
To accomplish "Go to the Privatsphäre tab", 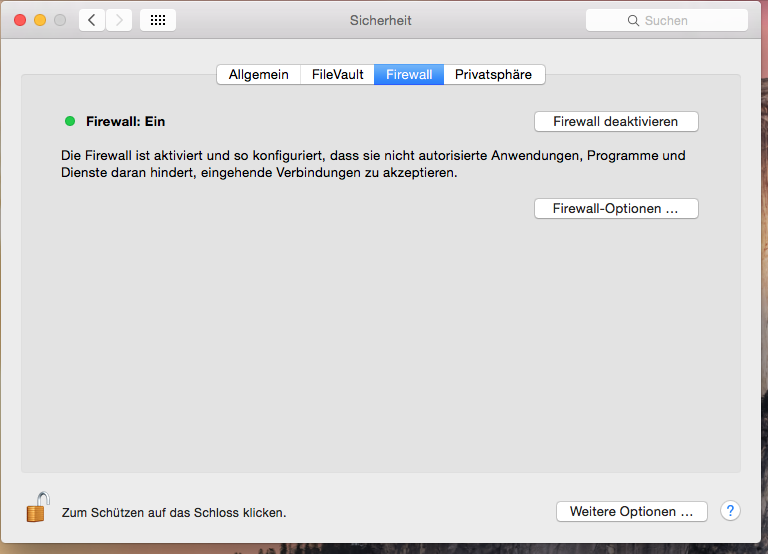I will click(x=494, y=75).
